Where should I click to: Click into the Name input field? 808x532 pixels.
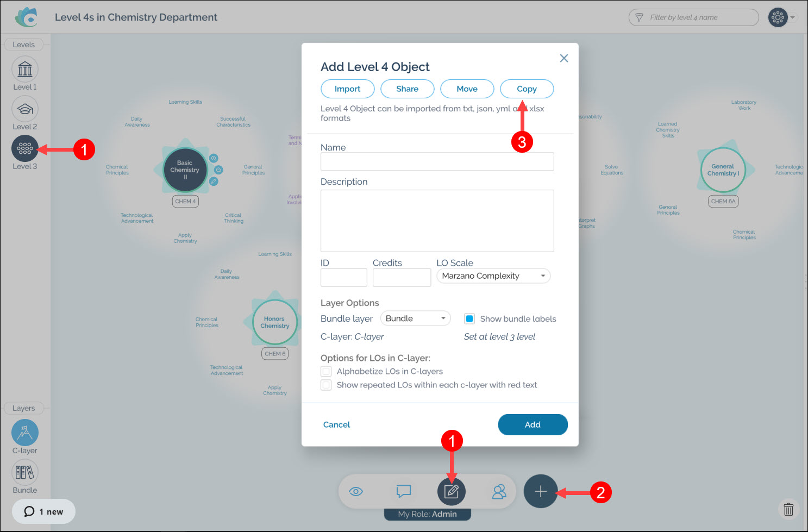point(437,162)
